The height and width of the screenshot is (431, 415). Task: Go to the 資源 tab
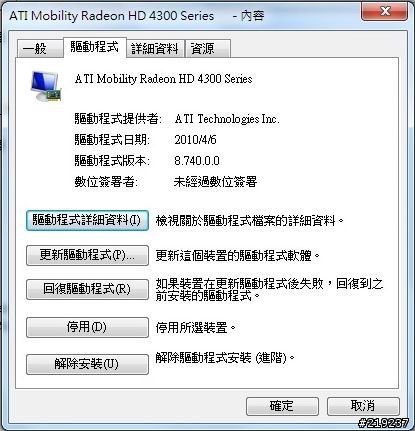[207, 49]
